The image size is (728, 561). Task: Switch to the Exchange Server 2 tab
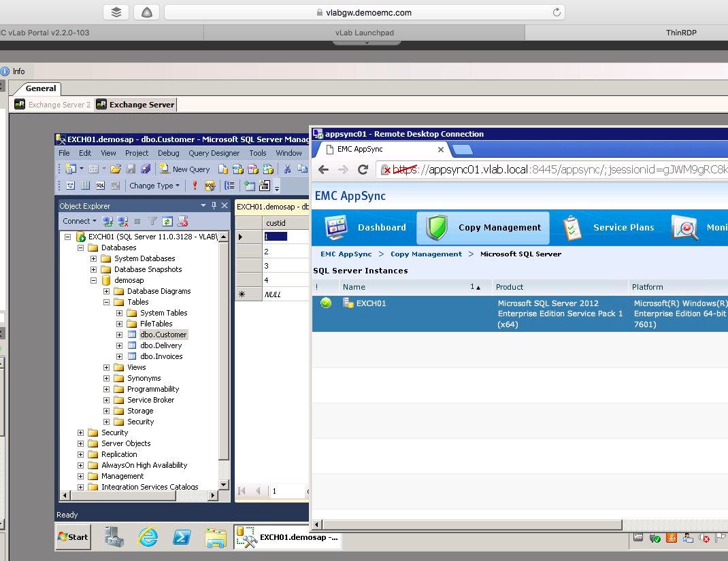point(52,105)
